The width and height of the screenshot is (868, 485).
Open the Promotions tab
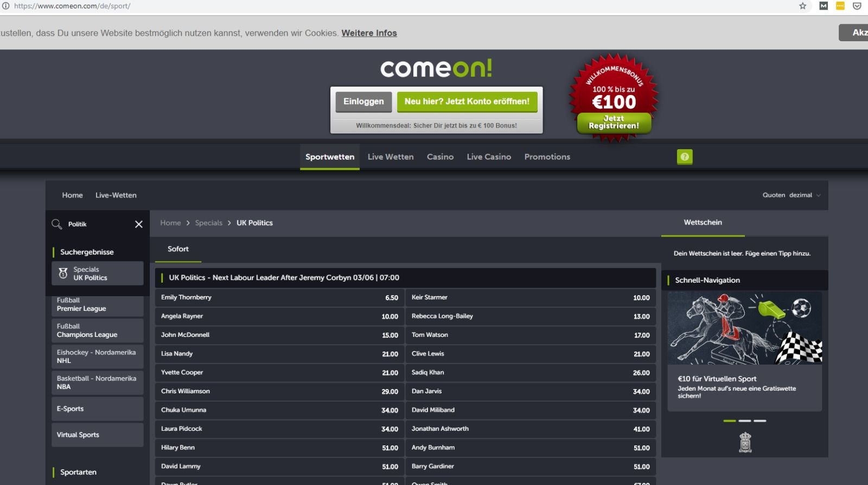547,157
